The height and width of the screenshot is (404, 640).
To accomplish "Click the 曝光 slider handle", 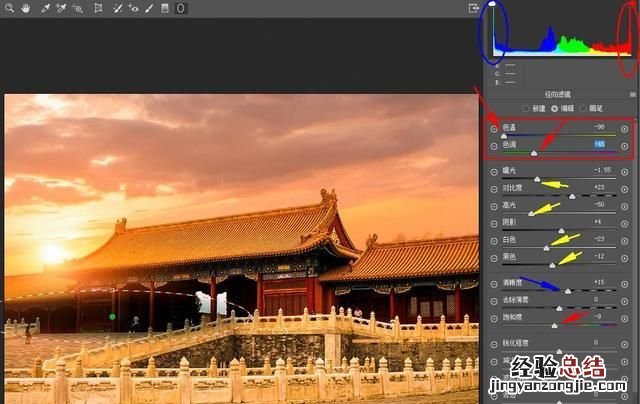I will click(x=537, y=179).
